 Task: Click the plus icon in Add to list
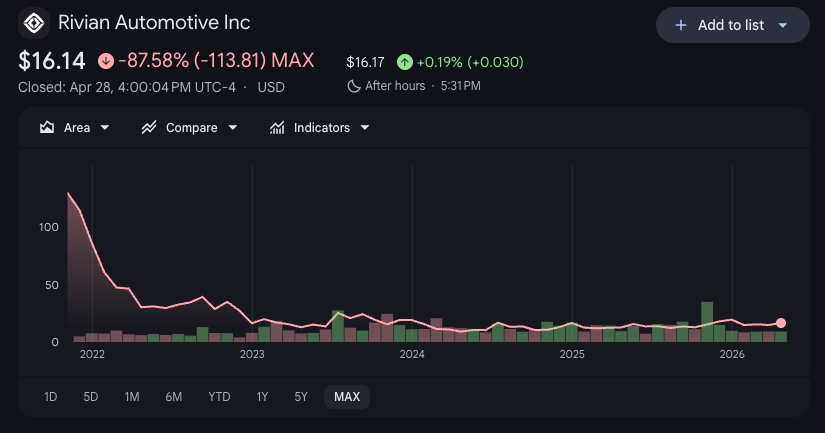[x=681, y=25]
